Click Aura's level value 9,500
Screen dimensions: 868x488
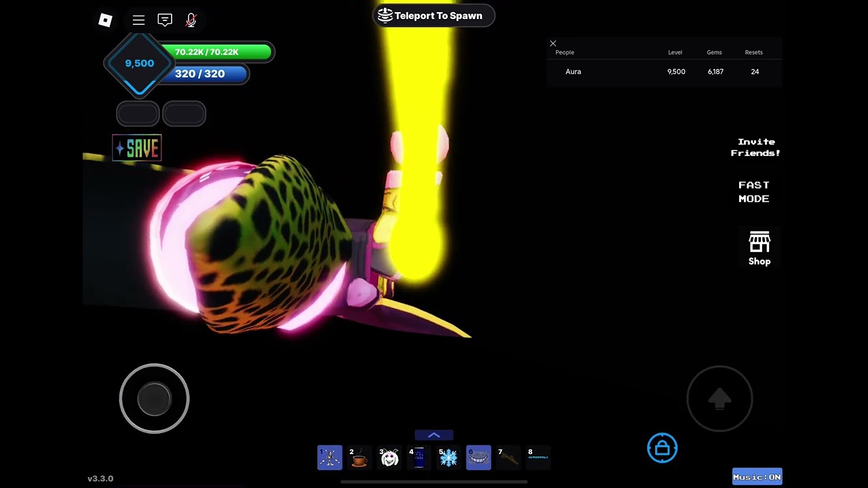click(x=676, y=71)
